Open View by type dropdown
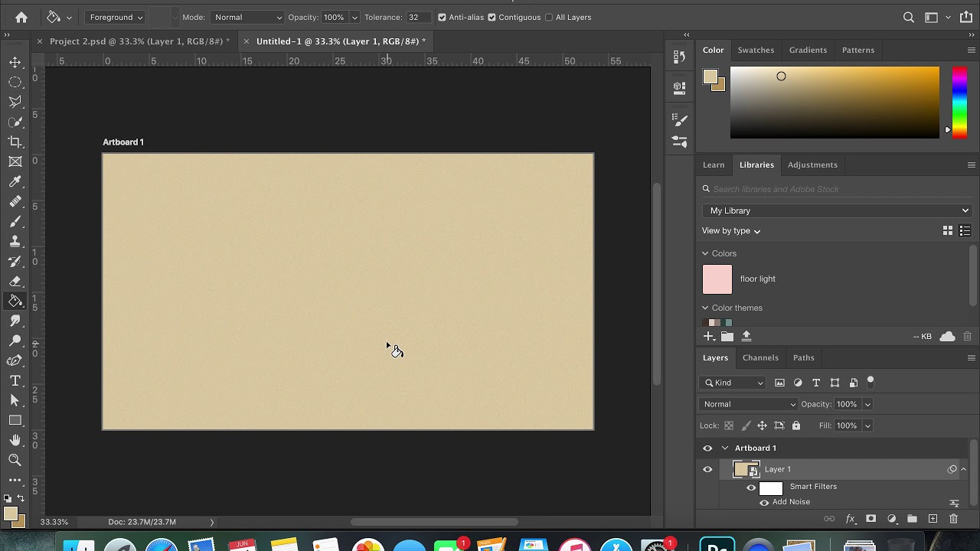Screen dimensions: 980x551 click(x=731, y=231)
